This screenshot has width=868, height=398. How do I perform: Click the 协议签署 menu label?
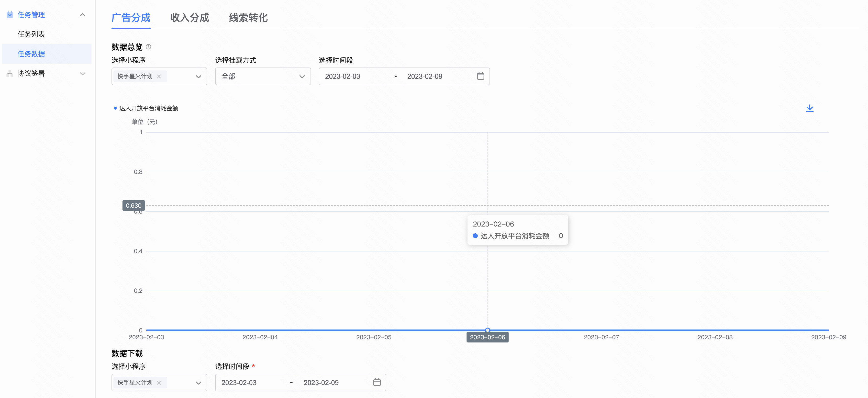click(31, 73)
